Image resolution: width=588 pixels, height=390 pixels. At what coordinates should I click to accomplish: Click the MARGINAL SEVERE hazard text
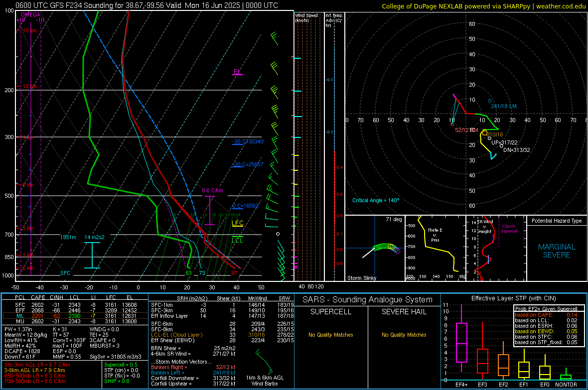pyautogui.click(x=557, y=251)
